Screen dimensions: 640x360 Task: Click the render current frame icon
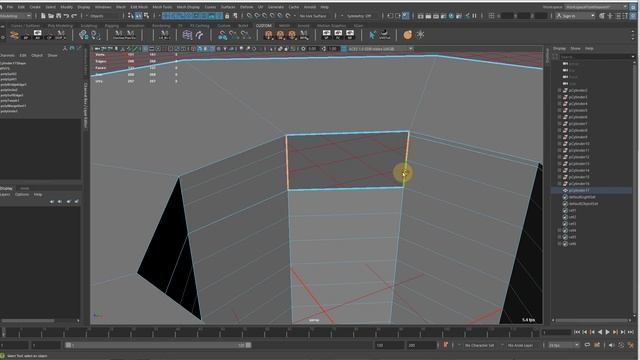[x=428, y=16]
